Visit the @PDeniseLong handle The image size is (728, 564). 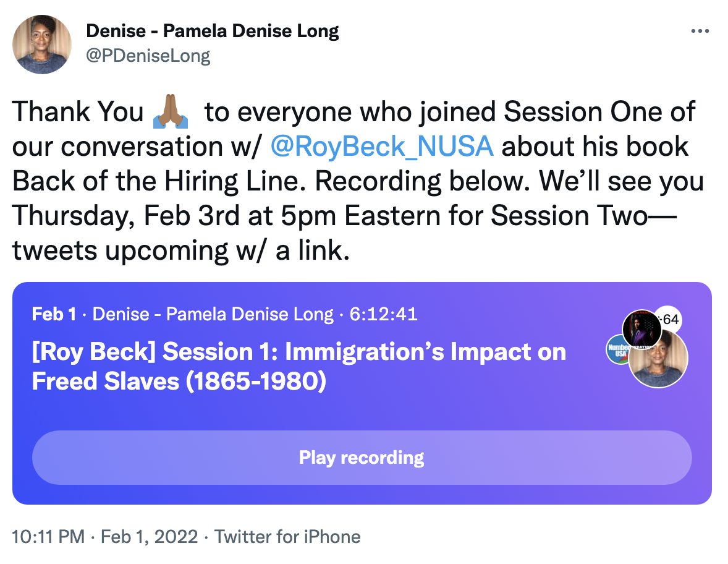click(x=148, y=56)
